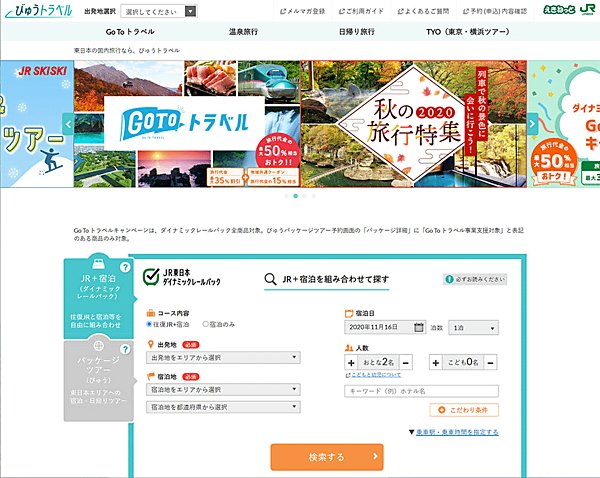Select first carousel pagination dot
The image size is (600, 478).
287,196
